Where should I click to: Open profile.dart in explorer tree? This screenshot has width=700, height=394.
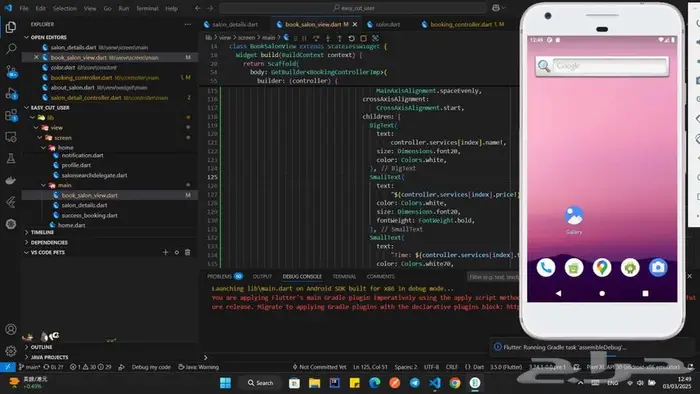click(76, 165)
